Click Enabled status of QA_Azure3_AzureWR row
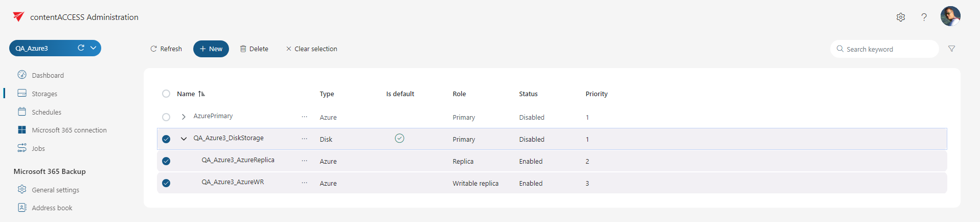Screen dimensions: 980x222 pyautogui.click(x=531, y=183)
